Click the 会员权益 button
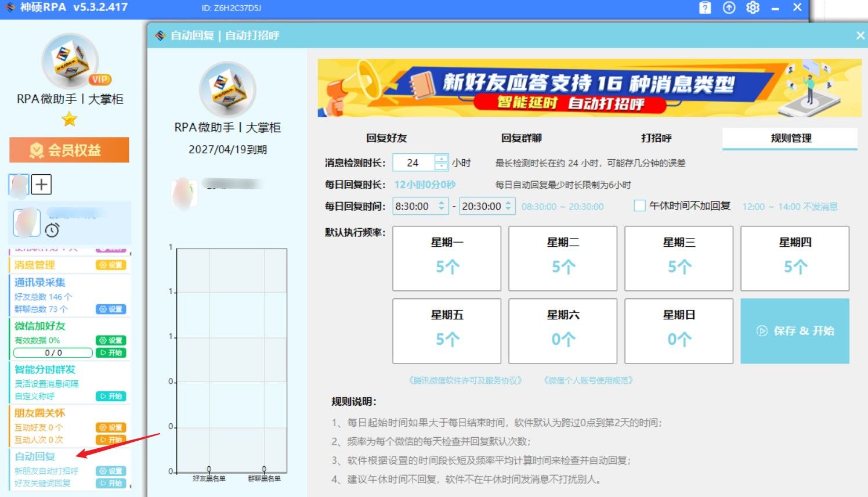868x497 pixels. click(69, 150)
